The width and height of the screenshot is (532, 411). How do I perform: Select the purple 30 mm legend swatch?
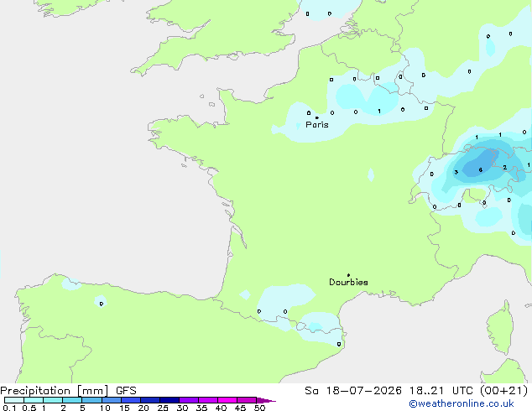point(189,400)
